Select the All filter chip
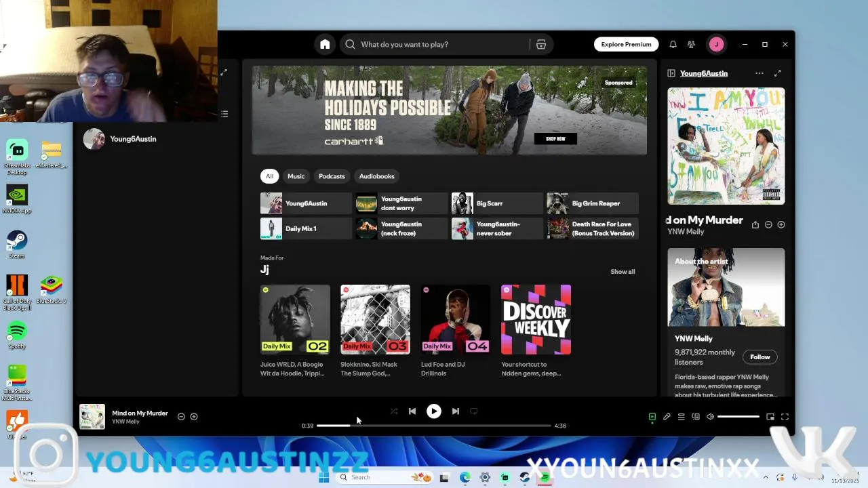868x488 pixels. 269,176
